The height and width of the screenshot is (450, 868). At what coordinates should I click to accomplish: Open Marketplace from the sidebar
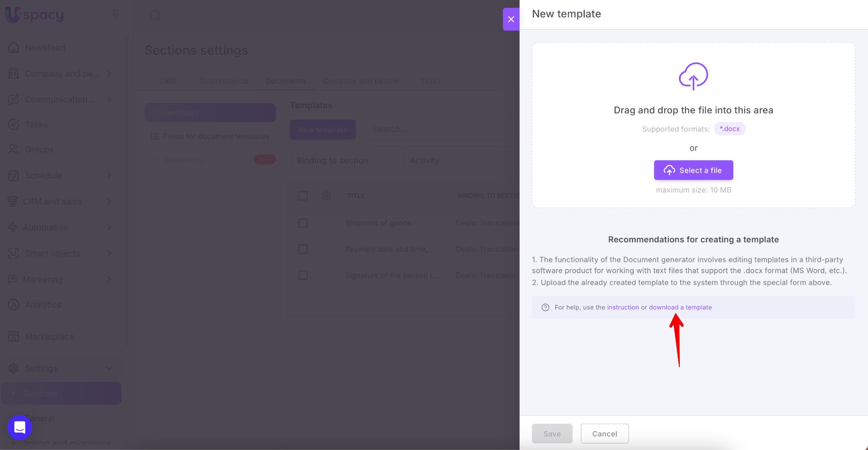tap(49, 337)
